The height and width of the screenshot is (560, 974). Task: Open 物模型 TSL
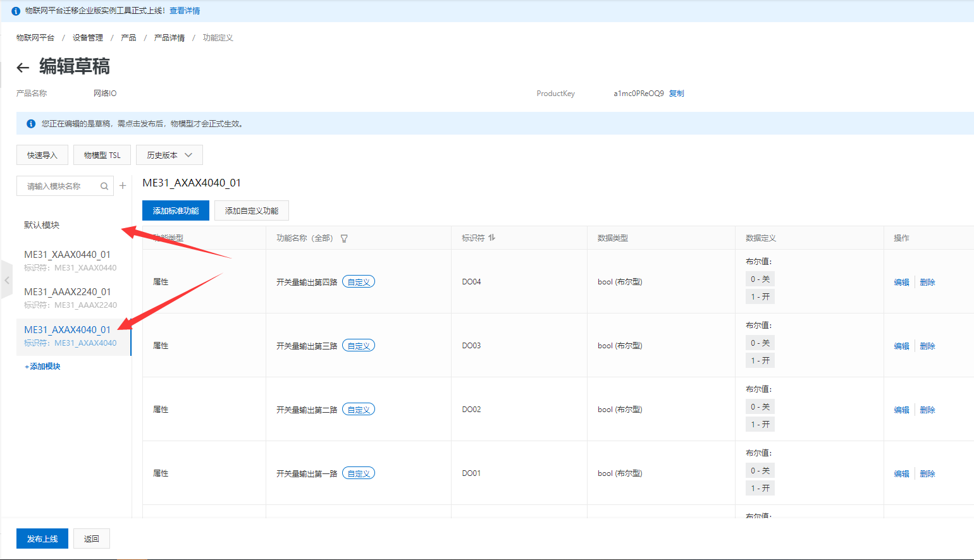point(102,155)
